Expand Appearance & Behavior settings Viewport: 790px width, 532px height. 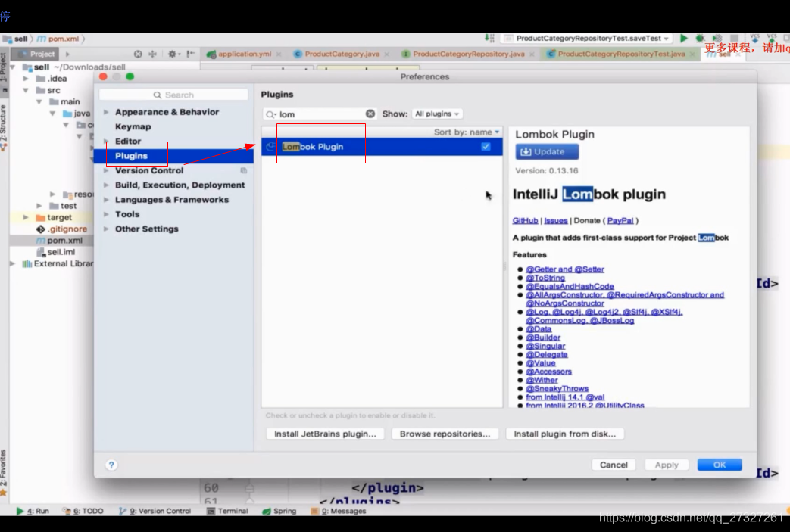coord(106,112)
